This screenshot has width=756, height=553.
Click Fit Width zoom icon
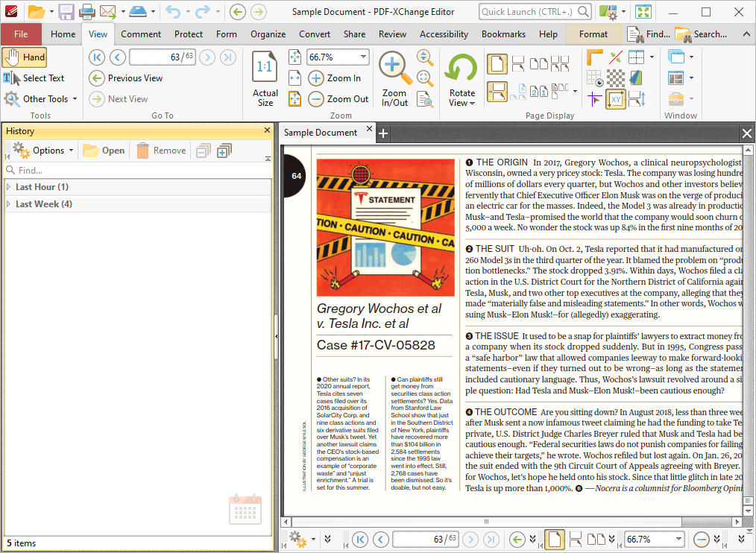click(294, 78)
